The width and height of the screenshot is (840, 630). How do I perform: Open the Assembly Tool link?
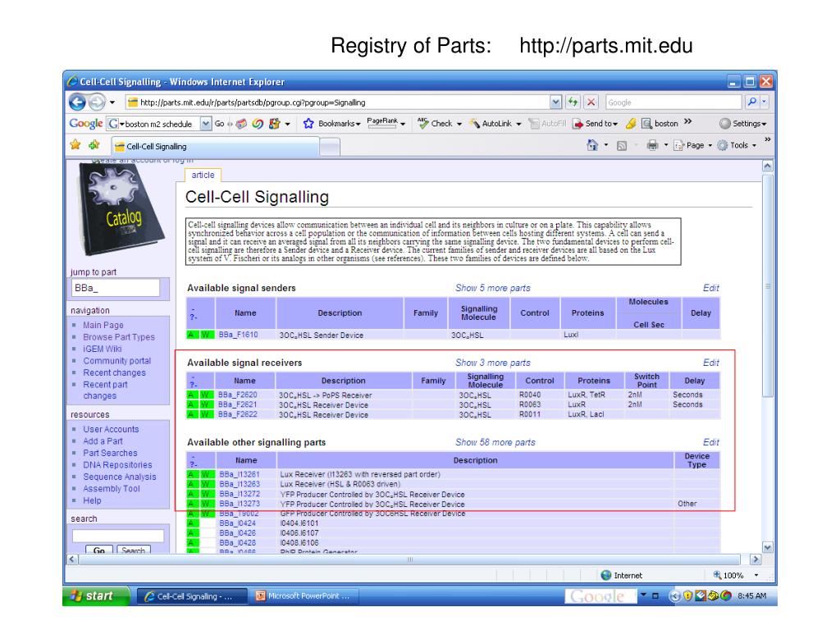click(x=111, y=489)
